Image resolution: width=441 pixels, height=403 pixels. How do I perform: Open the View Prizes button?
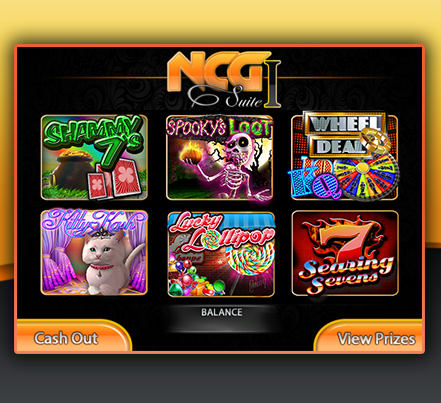pyautogui.click(x=368, y=336)
